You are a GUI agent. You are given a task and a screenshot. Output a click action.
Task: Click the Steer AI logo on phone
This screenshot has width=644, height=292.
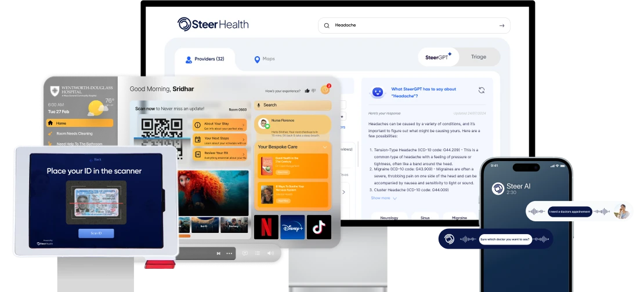click(x=498, y=189)
